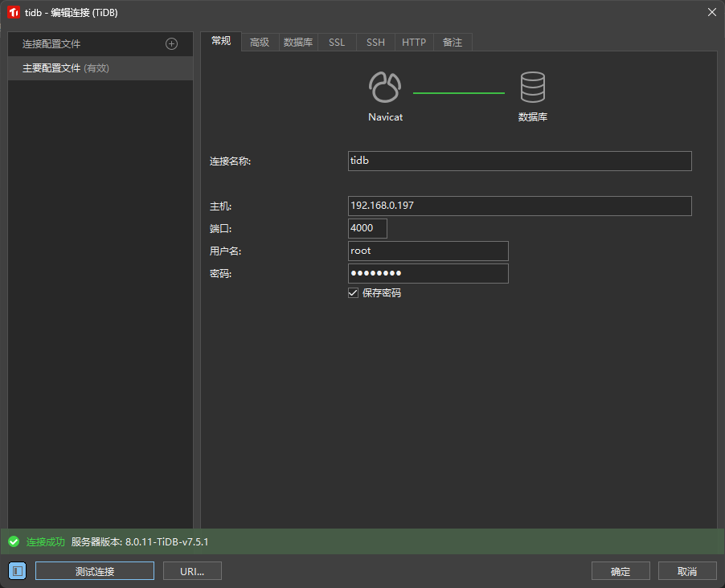Select 主要配置文件 (有效) profile
This screenshot has width=725, height=588.
(x=100, y=68)
